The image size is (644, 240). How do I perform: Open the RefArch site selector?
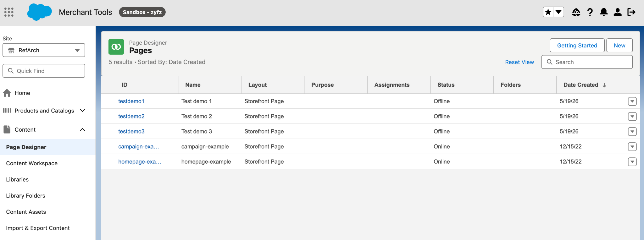(x=44, y=50)
